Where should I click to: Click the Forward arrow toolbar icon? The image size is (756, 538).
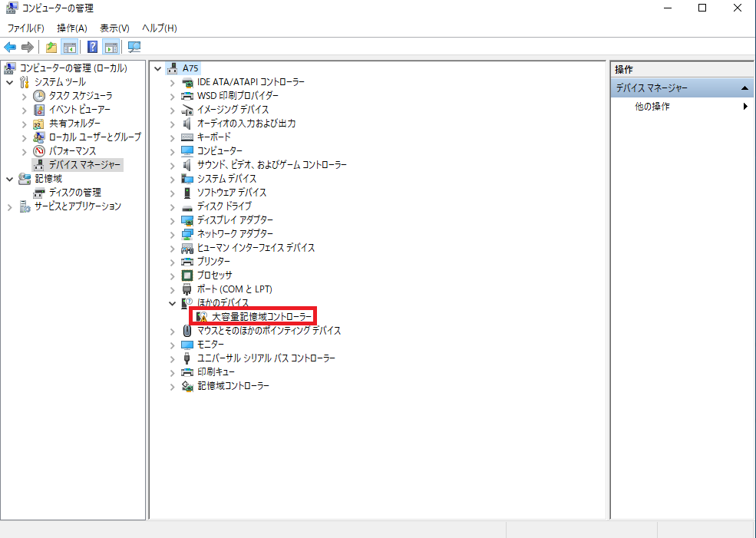(x=28, y=47)
